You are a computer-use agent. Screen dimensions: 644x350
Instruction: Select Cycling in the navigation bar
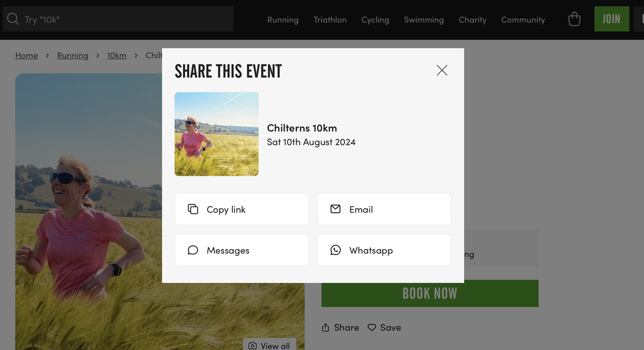(x=375, y=20)
